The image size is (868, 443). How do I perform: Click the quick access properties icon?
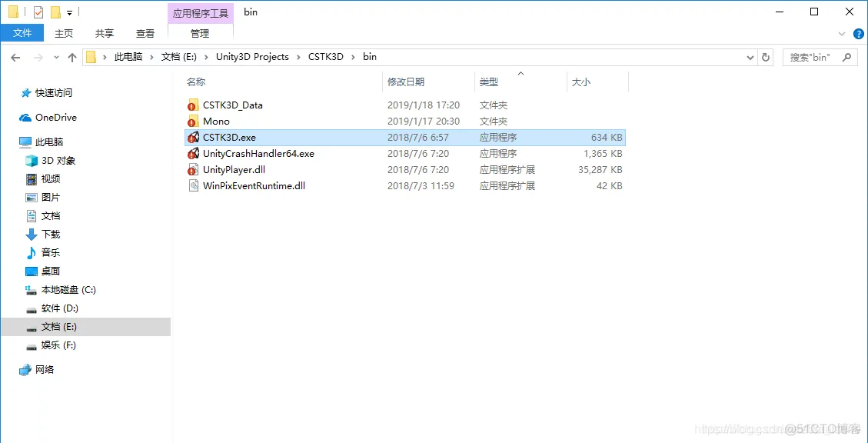coord(38,12)
